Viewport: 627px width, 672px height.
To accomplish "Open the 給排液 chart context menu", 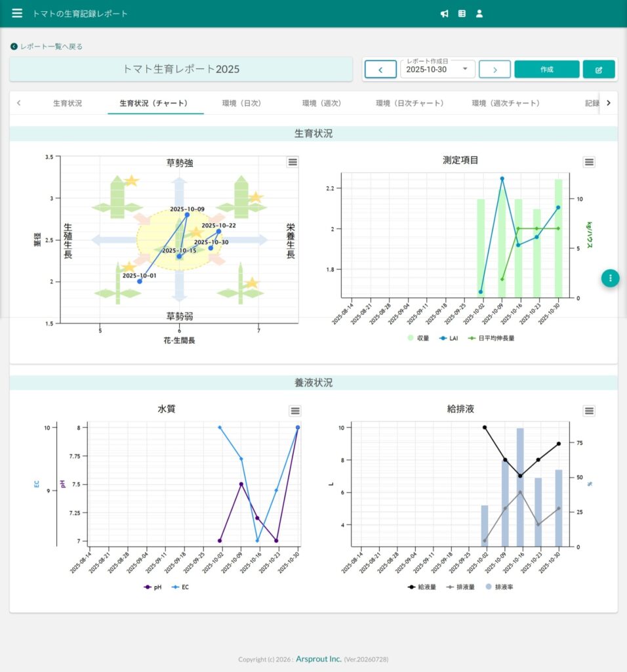I will click(589, 411).
